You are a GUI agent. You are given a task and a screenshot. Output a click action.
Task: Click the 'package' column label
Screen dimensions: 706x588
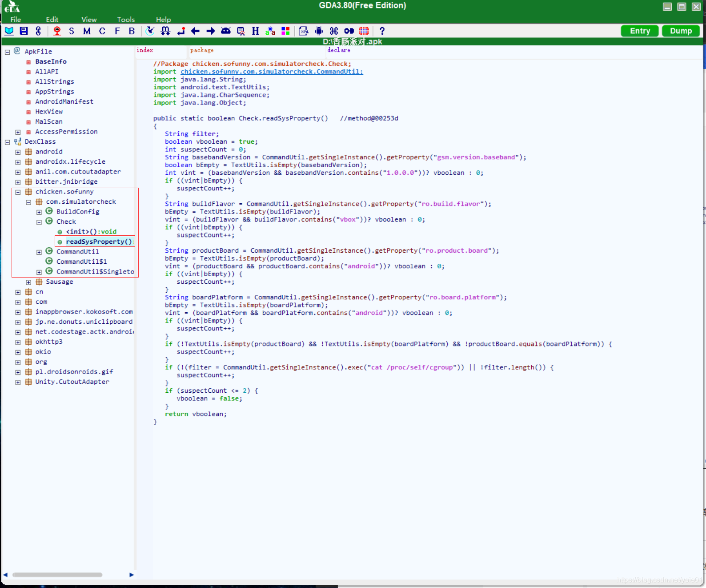pos(202,50)
